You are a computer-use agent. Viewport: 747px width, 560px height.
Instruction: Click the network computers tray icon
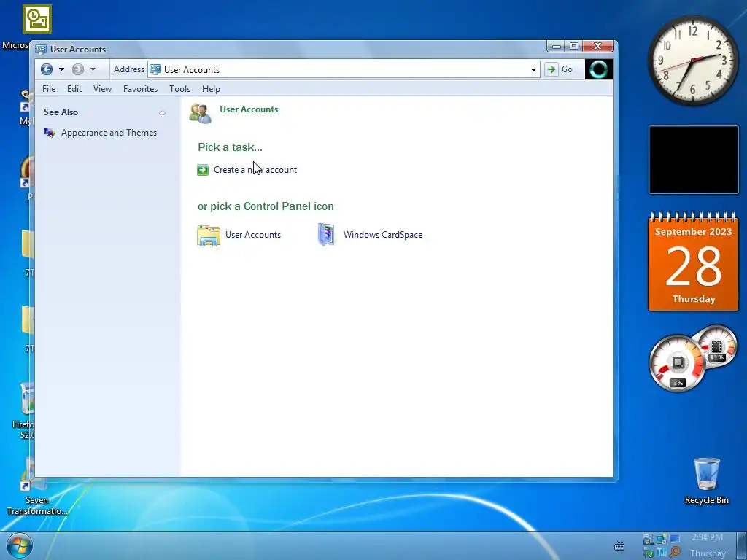click(649, 540)
